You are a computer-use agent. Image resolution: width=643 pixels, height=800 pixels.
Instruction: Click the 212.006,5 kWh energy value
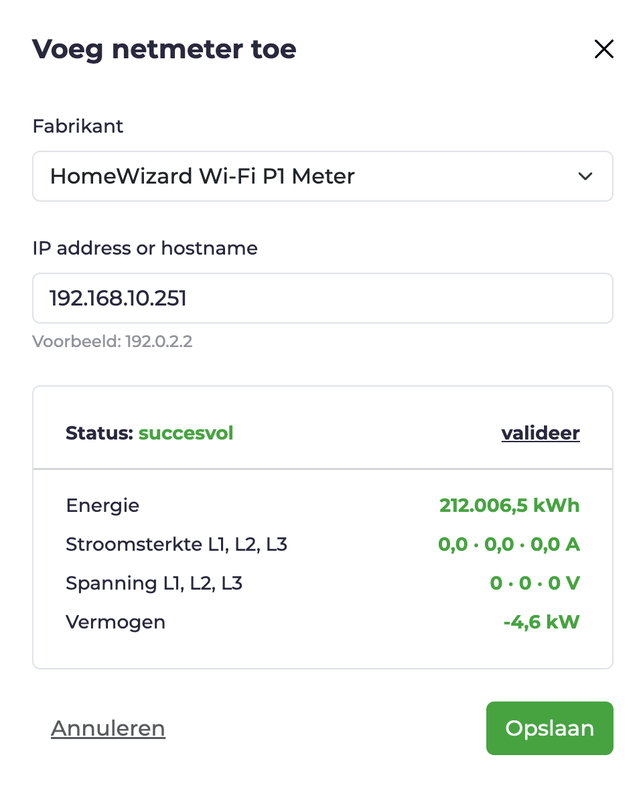click(509, 505)
